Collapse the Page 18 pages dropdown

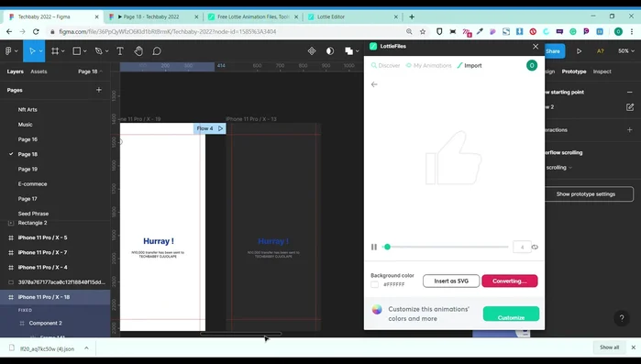tap(91, 72)
